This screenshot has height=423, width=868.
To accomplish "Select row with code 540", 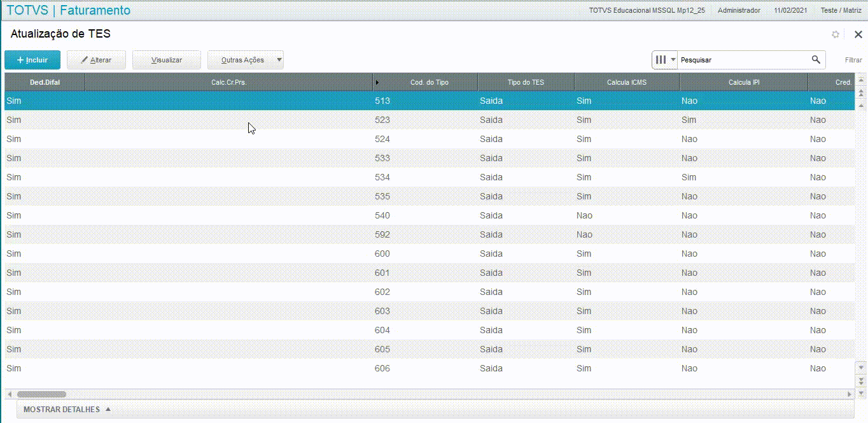I will click(x=430, y=215).
